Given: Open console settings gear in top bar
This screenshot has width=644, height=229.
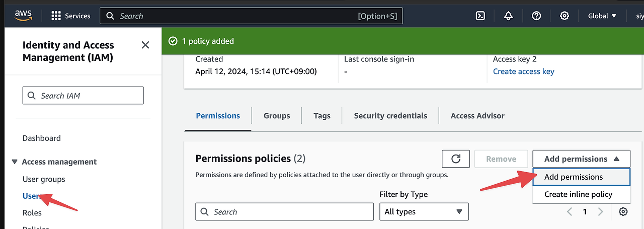Looking at the screenshot, I should click(x=565, y=16).
